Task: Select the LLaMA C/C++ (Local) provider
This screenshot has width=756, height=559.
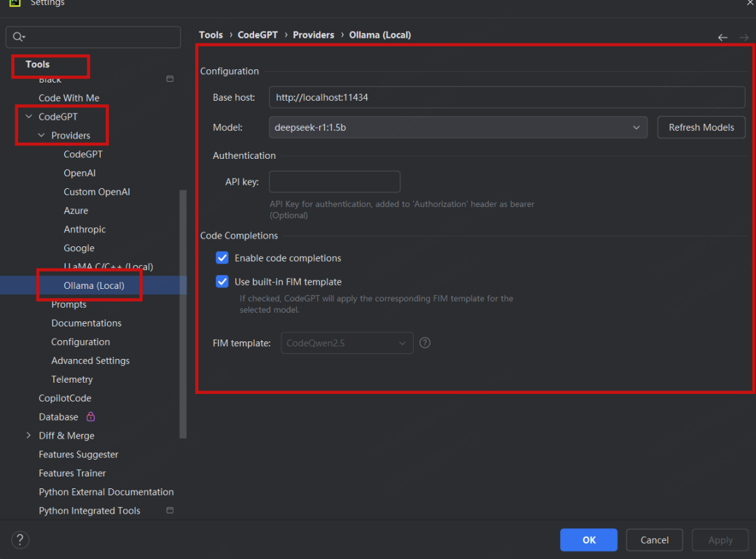Action: (108, 267)
